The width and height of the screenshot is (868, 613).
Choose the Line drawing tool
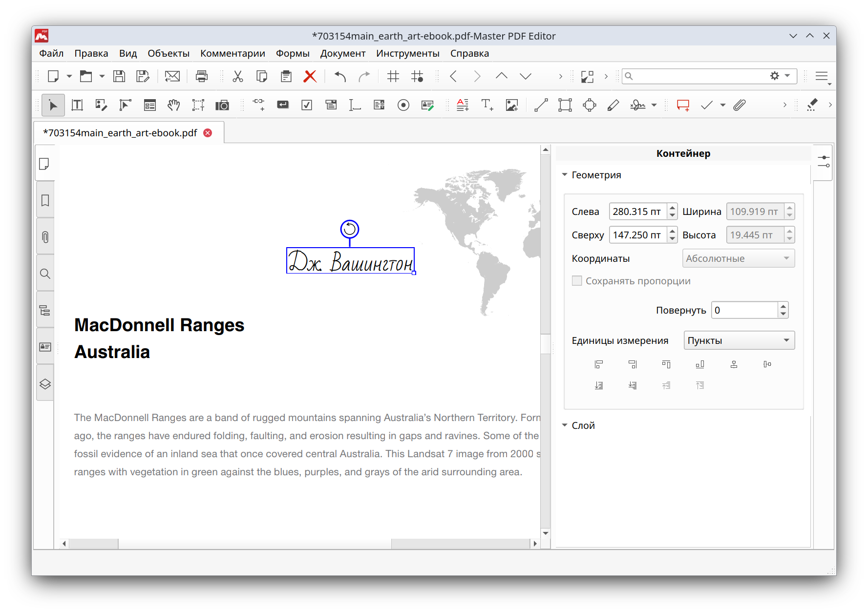pyautogui.click(x=541, y=105)
